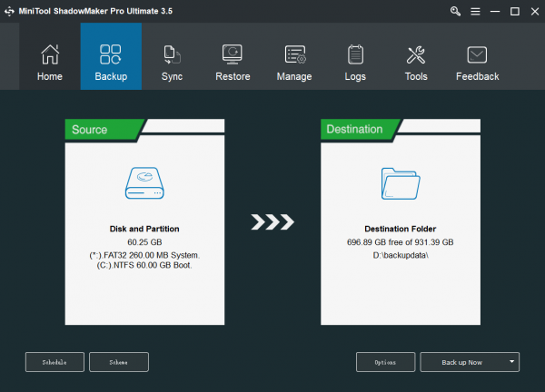Click the '60.25 GB' source size text
The width and height of the screenshot is (545, 392).
click(144, 242)
